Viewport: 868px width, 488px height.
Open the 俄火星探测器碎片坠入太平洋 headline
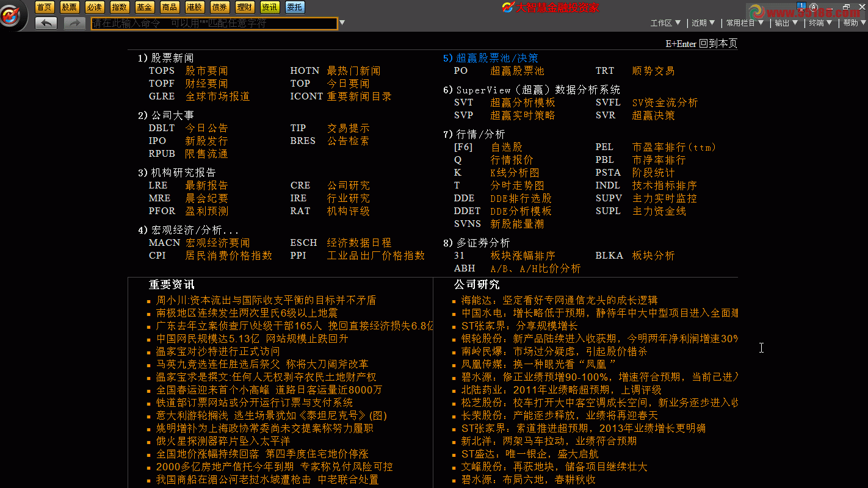pyautogui.click(x=223, y=441)
